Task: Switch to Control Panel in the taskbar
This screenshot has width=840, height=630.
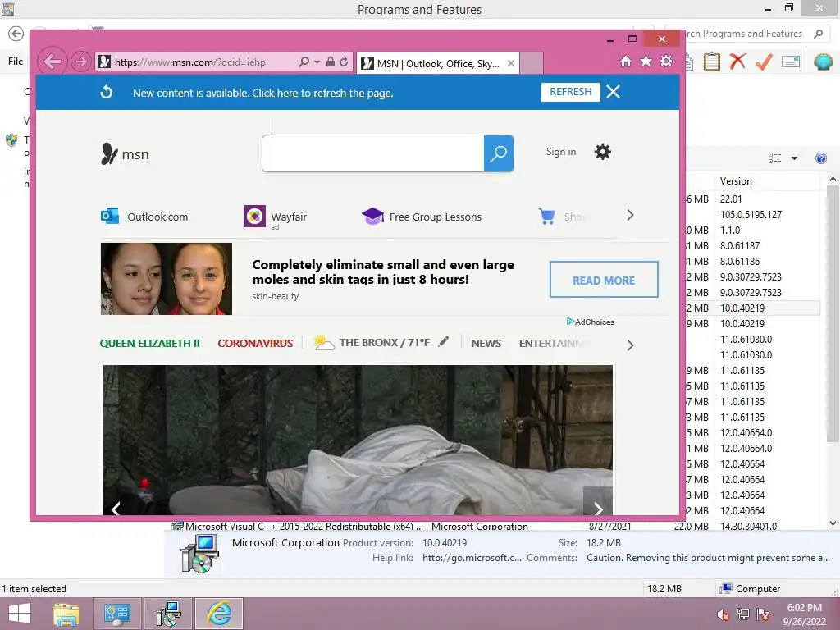Action: click(116, 614)
